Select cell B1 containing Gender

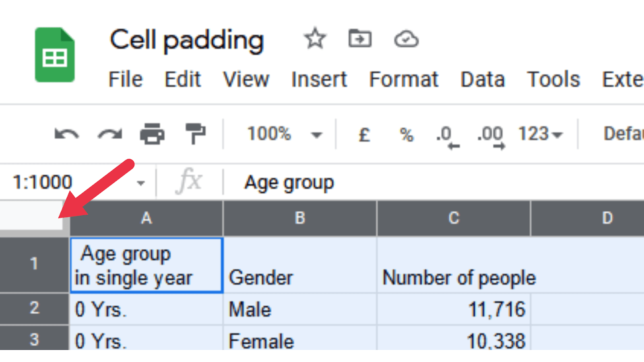[x=300, y=265]
